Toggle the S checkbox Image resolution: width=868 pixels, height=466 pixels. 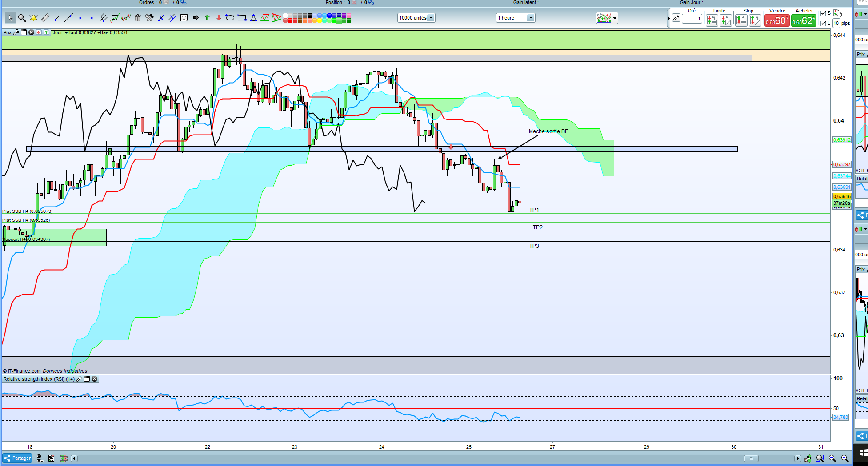(823, 13)
